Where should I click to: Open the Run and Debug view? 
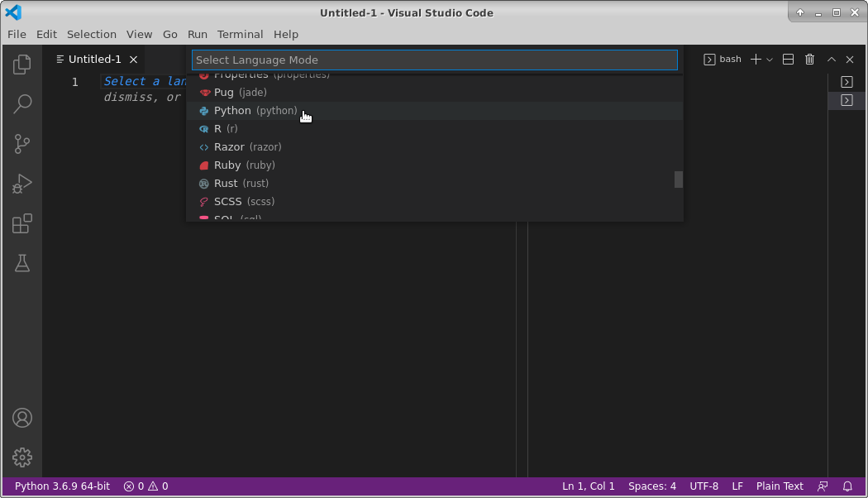click(x=21, y=184)
